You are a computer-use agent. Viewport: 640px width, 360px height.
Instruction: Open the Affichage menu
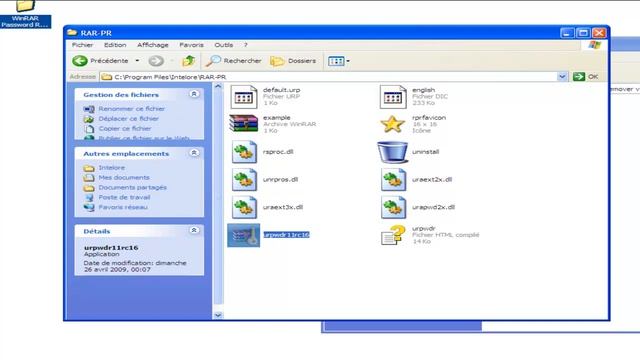tap(153, 45)
